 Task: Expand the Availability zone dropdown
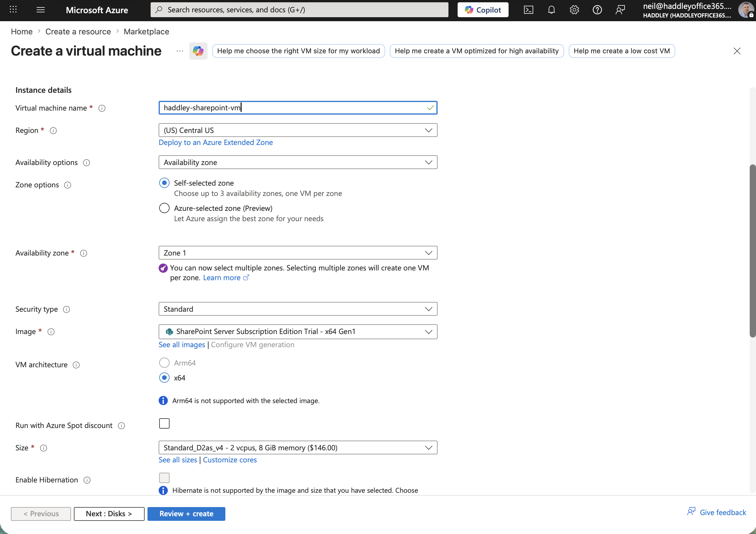click(298, 253)
